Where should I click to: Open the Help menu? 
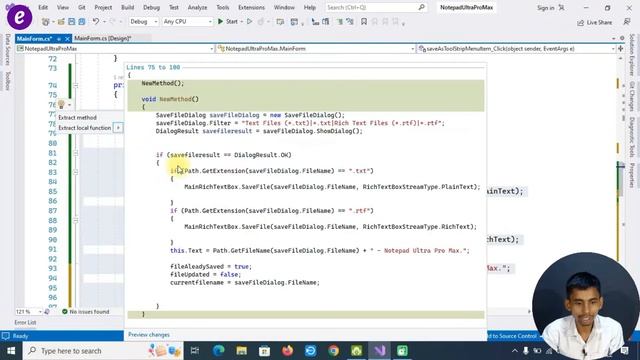(x=309, y=7)
